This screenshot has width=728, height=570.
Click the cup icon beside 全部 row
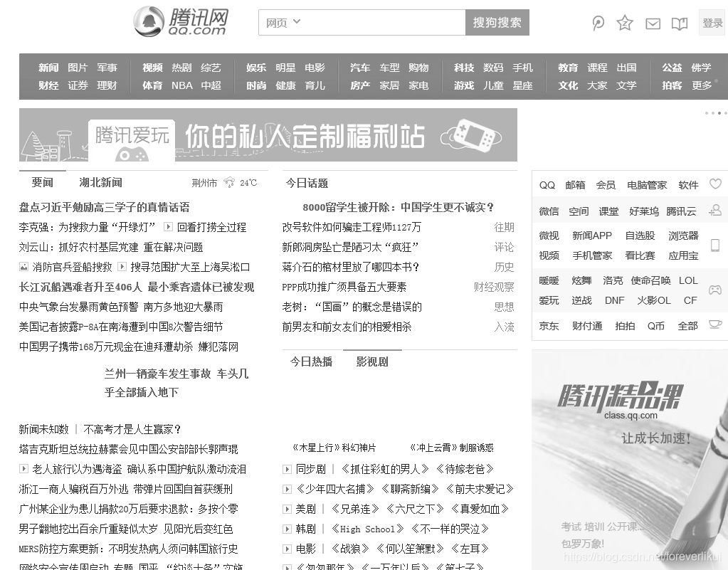pyautogui.click(x=715, y=324)
